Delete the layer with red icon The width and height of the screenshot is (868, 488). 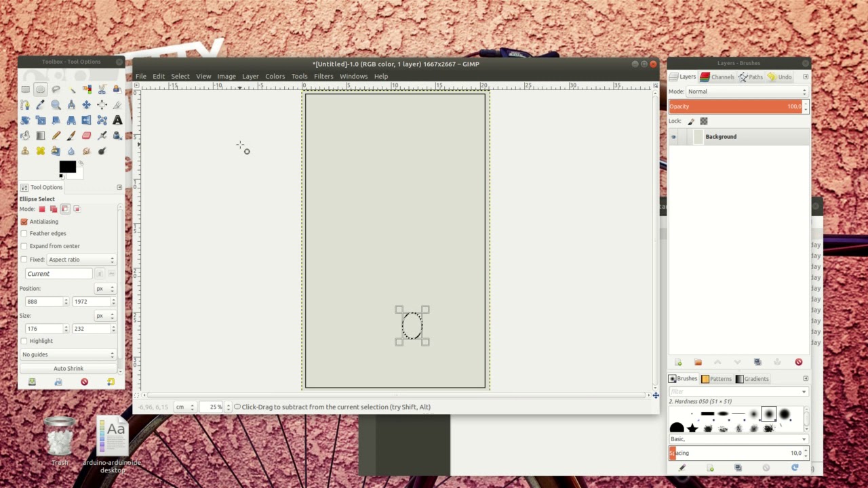pyautogui.click(x=798, y=362)
